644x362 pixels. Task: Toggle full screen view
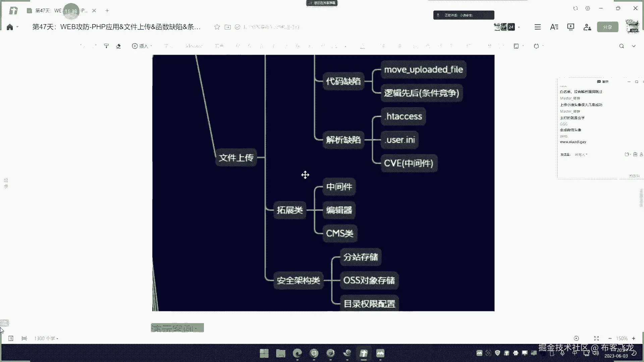click(x=596, y=339)
